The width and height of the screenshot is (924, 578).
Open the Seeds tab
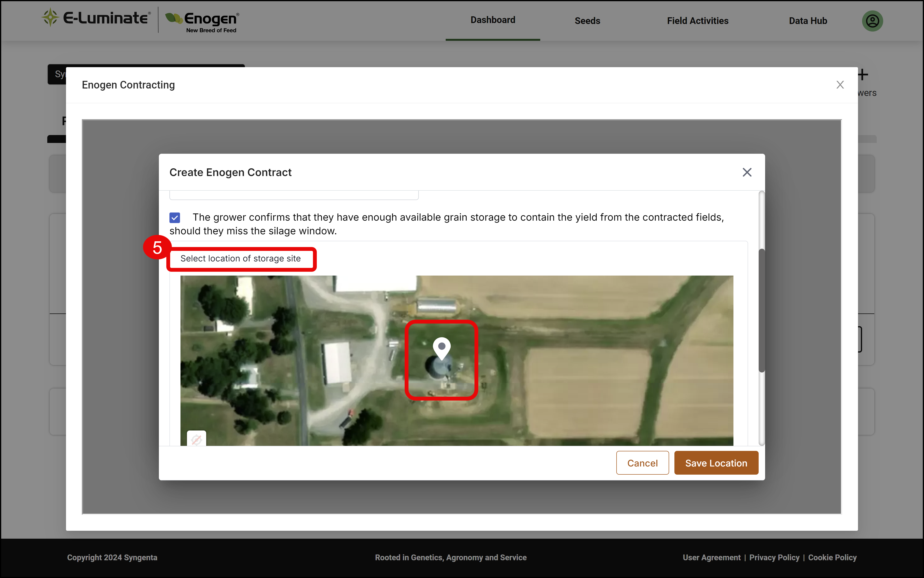pyautogui.click(x=587, y=21)
